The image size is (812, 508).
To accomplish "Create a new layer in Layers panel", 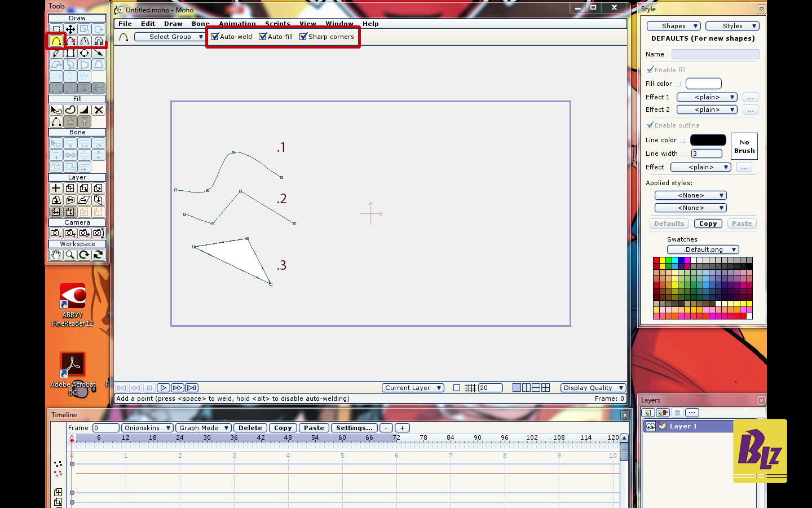I will 648,413.
